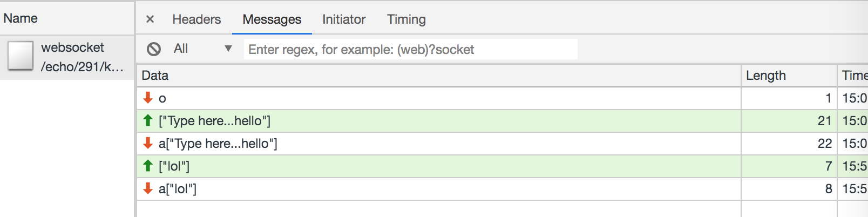Select the Messages tab
This screenshot has width=868, height=217.
coord(272,19)
